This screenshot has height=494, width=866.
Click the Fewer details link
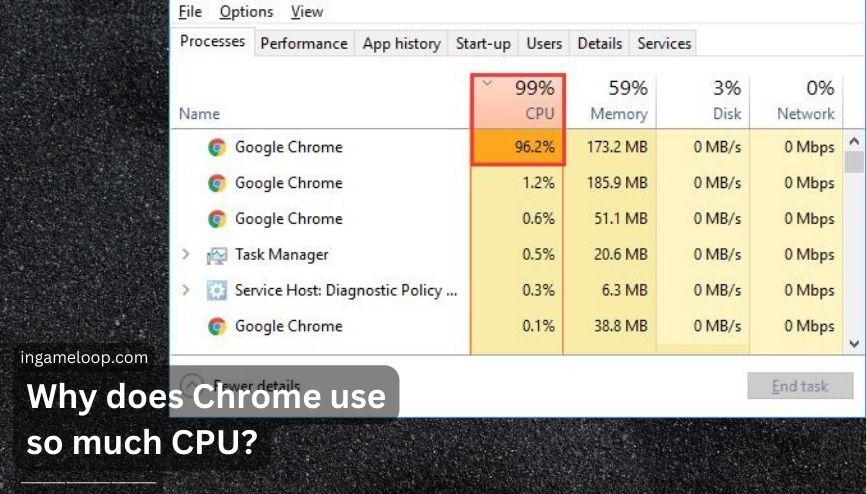[256, 385]
